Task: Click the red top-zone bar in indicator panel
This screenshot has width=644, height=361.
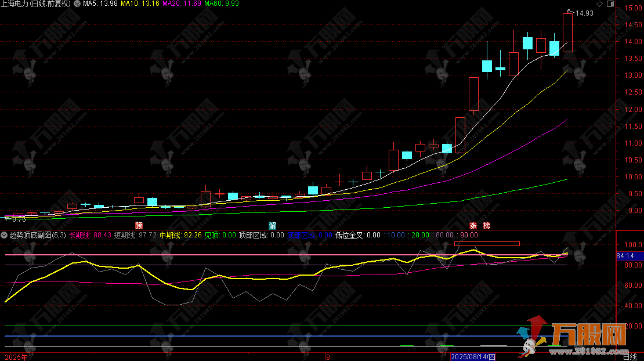Action: [x=487, y=244]
